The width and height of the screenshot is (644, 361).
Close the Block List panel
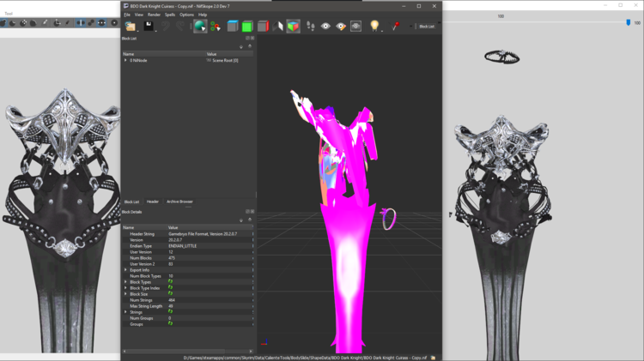[x=252, y=38]
